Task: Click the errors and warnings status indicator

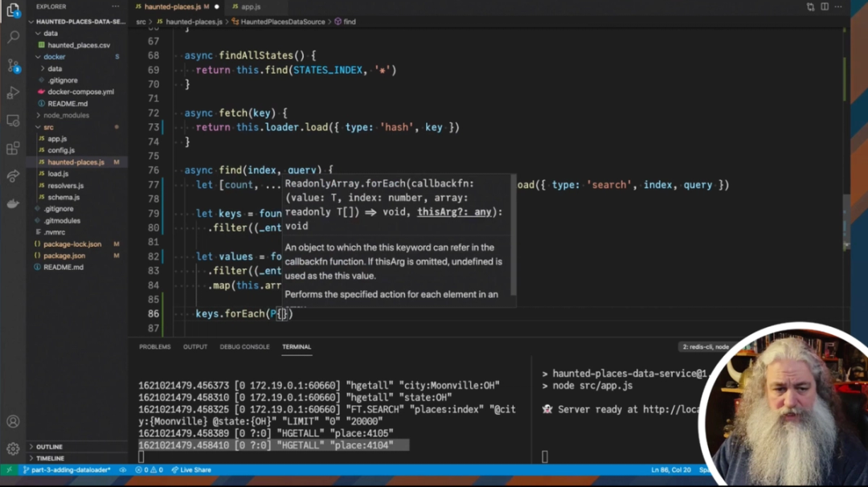Action: [x=149, y=469]
